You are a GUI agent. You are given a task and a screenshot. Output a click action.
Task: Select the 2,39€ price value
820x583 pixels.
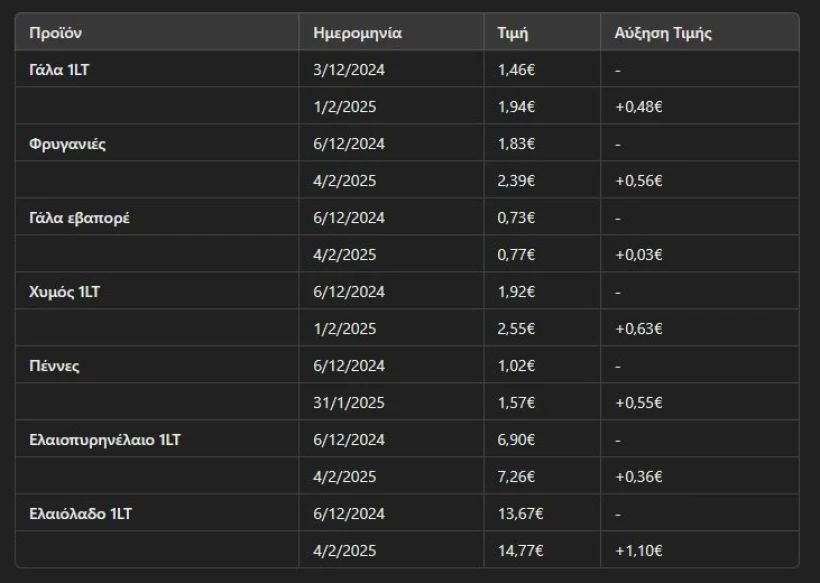[x=516, y=180]
